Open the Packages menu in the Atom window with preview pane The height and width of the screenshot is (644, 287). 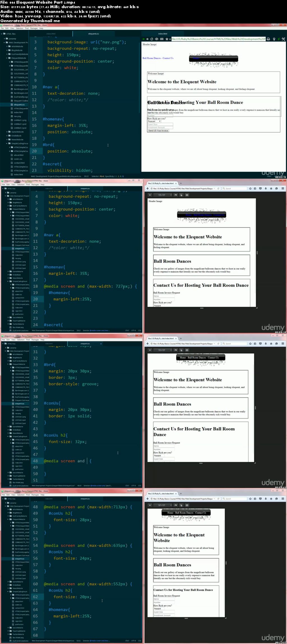click(x=34, y=28)
